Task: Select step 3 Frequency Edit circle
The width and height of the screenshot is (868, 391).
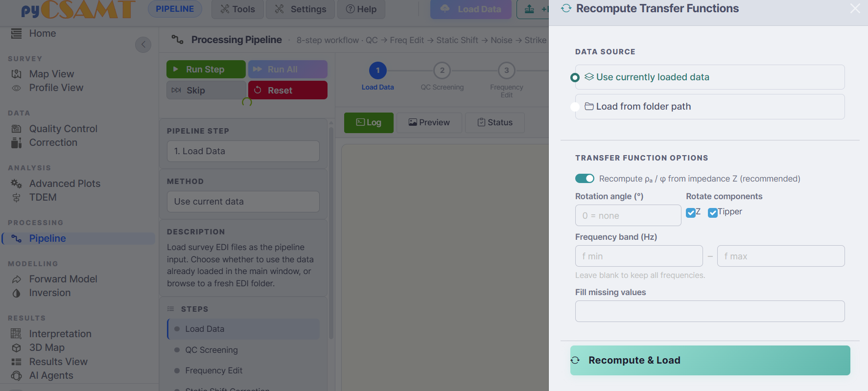Action: 507,70
